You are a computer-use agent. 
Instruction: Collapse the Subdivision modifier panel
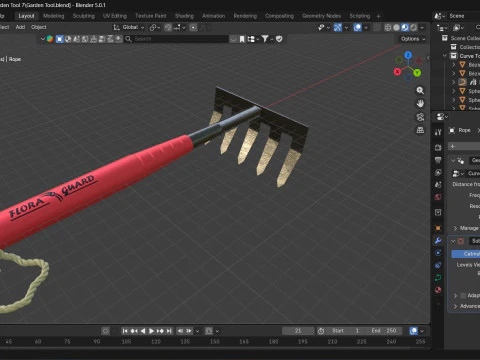click(453, 241)
